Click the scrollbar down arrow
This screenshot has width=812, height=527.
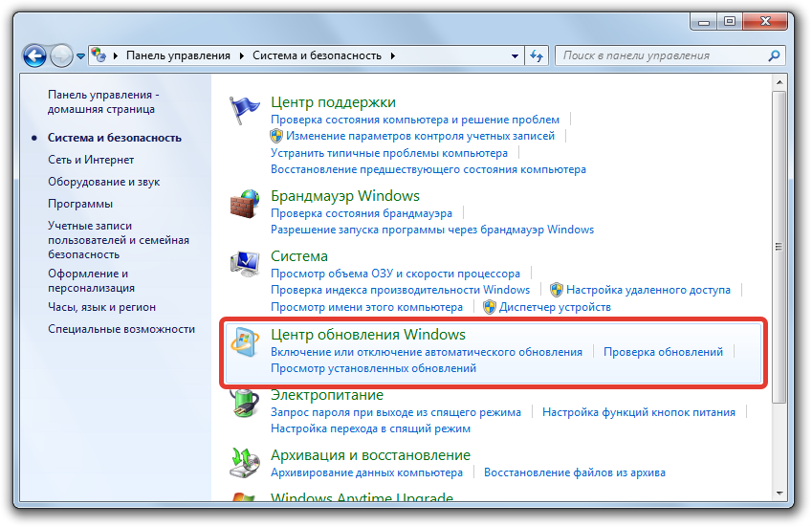[x=779, y=494]
